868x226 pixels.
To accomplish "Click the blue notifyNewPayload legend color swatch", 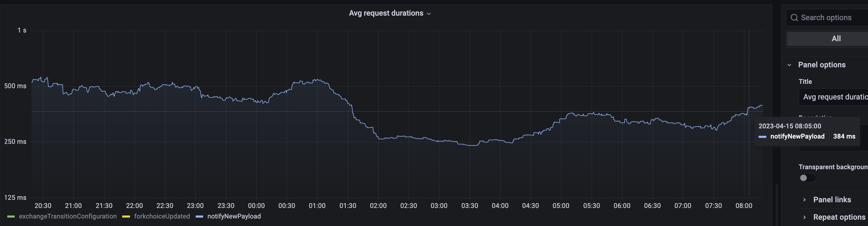I will [200, 217].
